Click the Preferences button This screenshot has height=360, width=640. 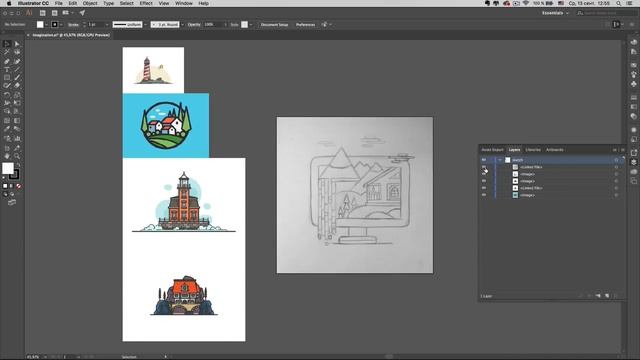pyautogui.click(x=305, y=24)
